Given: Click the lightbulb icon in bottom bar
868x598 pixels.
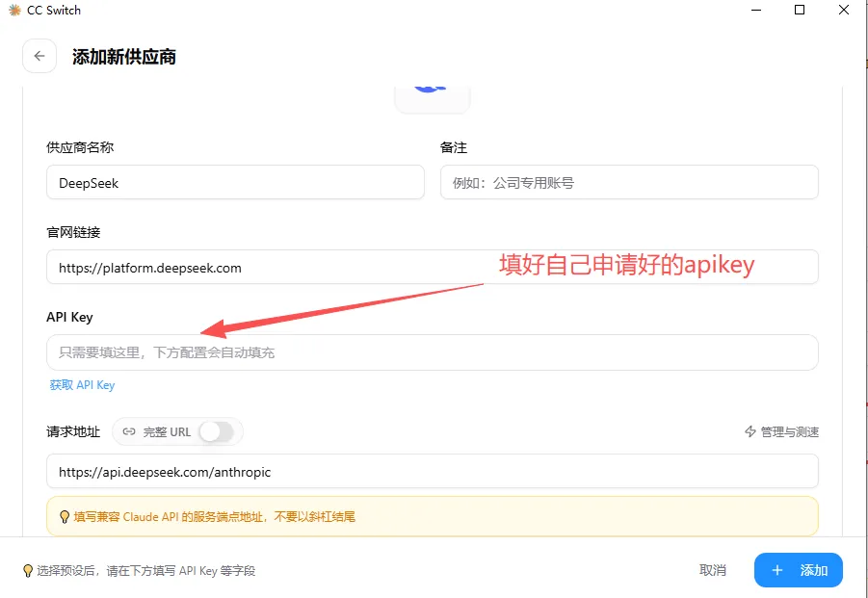Looking at the screenshot, I should tap(28, 571).
